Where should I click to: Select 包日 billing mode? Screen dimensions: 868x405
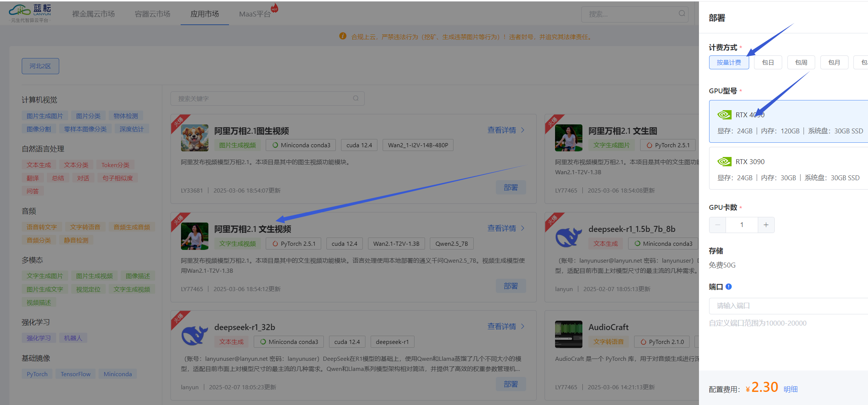point(768,63)
